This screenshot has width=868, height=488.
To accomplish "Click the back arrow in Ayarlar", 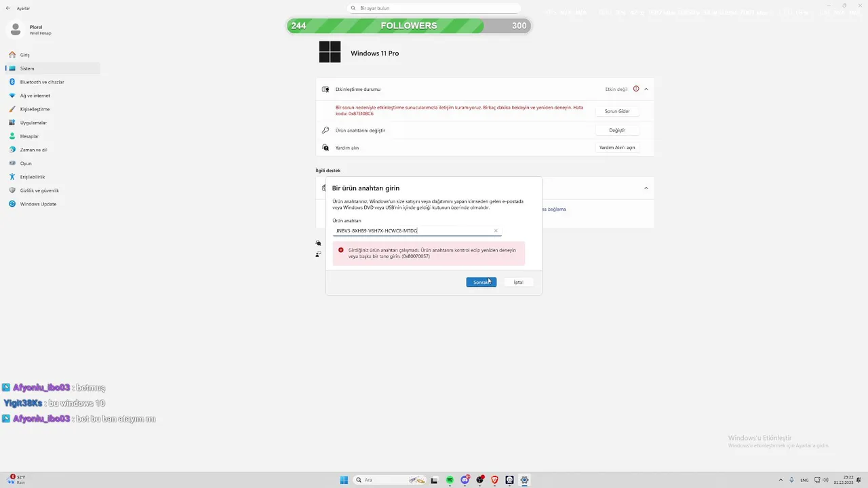I will pos(8,8).
